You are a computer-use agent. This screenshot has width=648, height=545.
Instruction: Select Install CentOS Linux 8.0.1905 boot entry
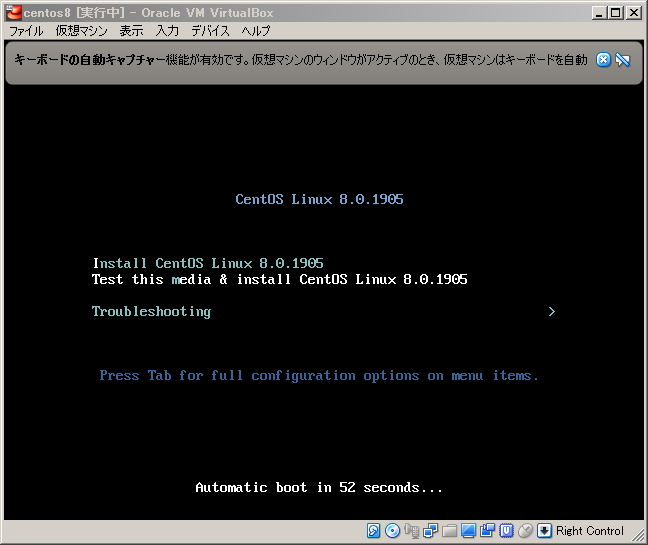(208, 263)
